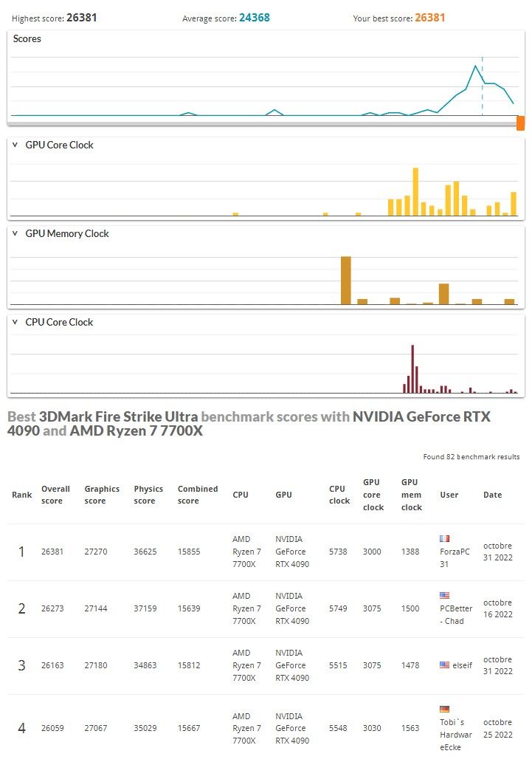Sort by the Physics score column header

pyautogui.click(x=148, y=495)
